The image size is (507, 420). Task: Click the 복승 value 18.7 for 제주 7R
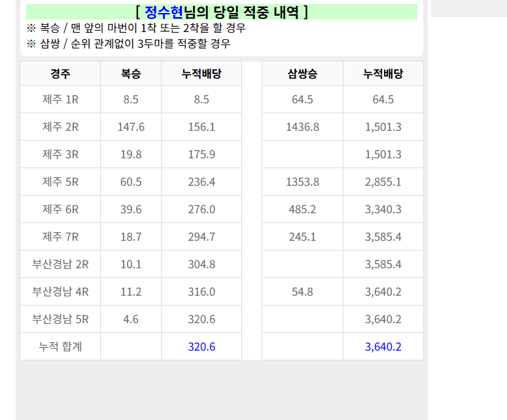click(x=131, y=237)
